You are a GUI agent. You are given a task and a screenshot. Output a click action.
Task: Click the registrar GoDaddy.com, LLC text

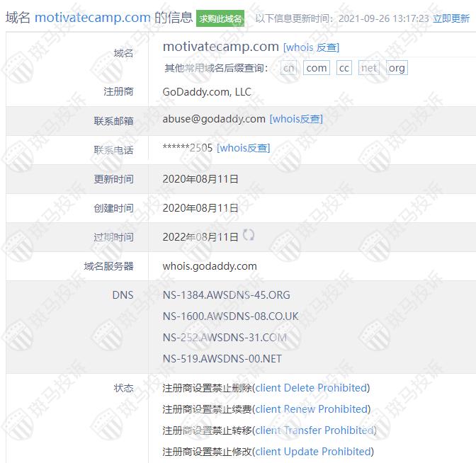tap(207, 92)
